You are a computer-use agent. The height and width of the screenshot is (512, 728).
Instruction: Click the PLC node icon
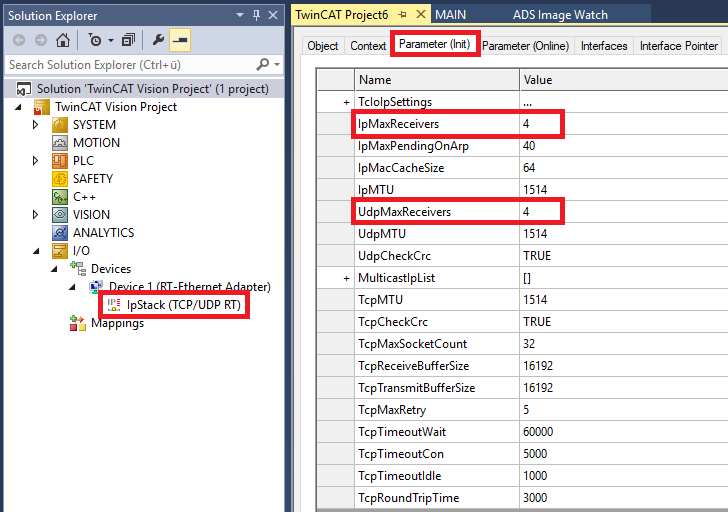[x=60, y=161]
